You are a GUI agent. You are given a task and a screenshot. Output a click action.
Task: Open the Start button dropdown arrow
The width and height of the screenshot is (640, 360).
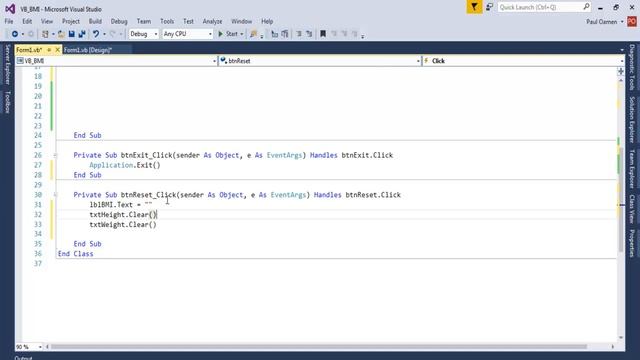pyautogui.click(x=242, y=34)
